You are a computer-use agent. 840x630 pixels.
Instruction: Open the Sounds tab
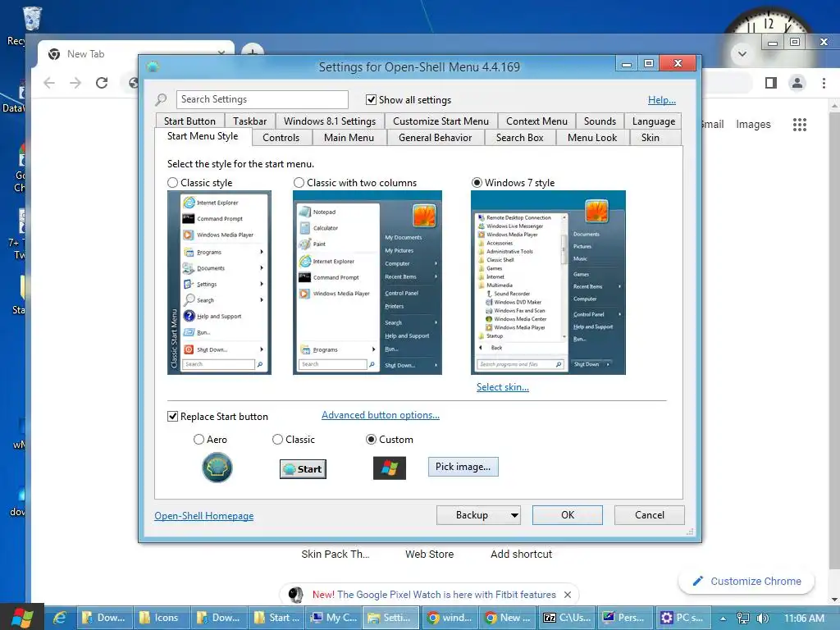coord(600,121)
